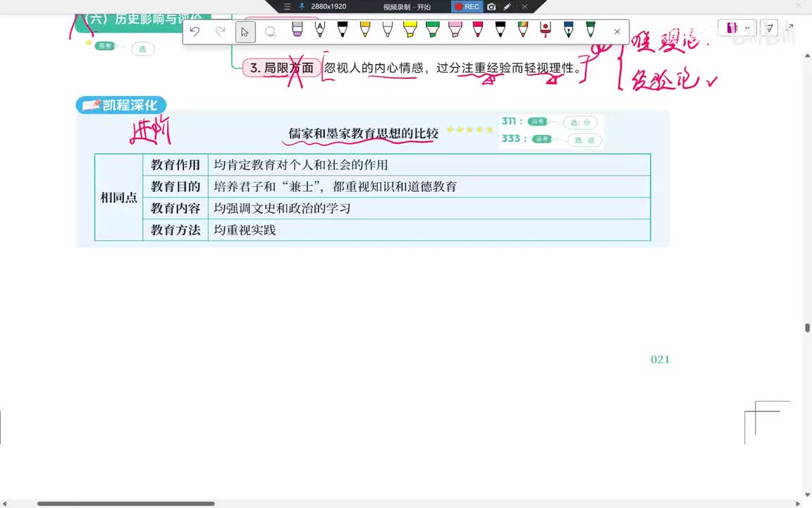Select the dark green pen

click(591, 29)
